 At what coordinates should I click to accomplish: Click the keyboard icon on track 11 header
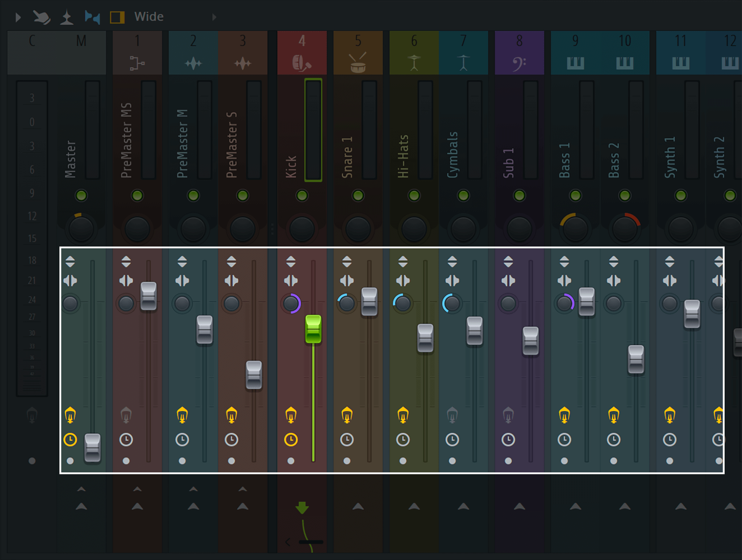(x=681, y=63)
